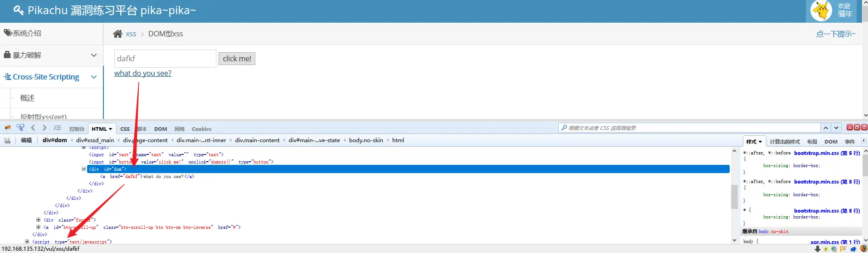The height and width of the screenshot is (253, 868).
Task: Activate the element inspect pointer tool
Action: pyautogui.click(x=21, y=128)
